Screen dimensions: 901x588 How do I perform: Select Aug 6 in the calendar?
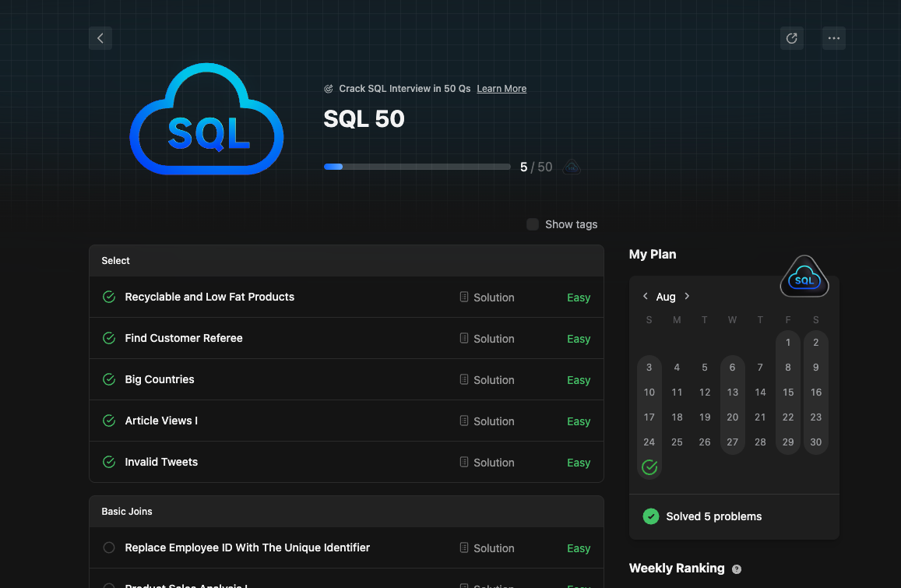click(732, 368)
